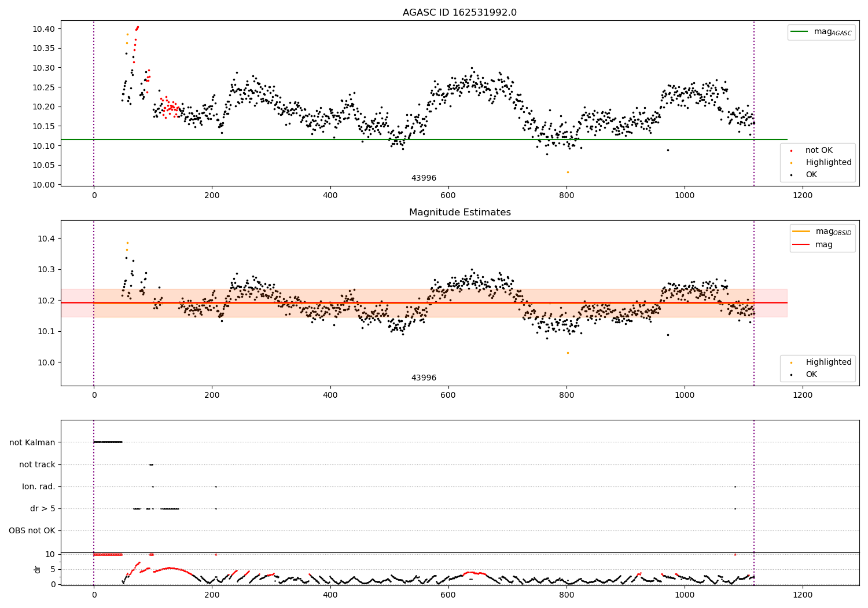Click the rotated "dr" axis label
The height and width of the screenshot is (608, 868).
[x=38, y=569]
